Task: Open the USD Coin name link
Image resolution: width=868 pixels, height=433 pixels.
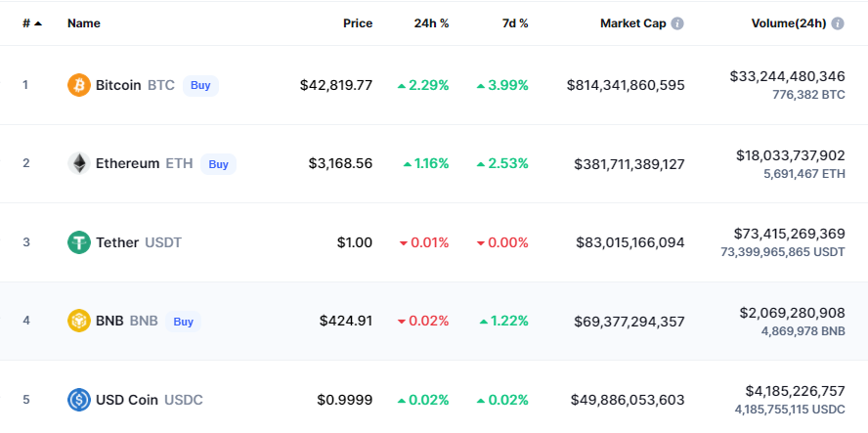Action: coord(127,400)
